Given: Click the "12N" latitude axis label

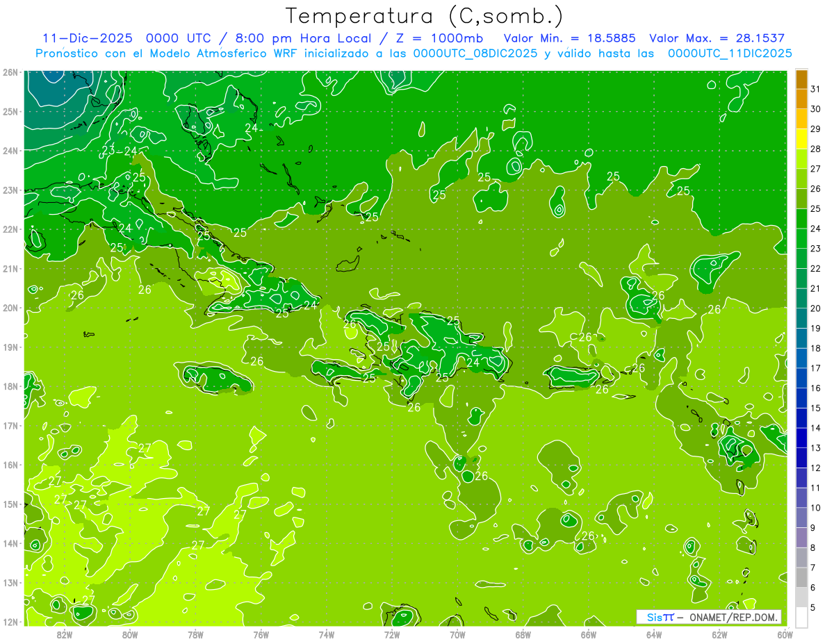Looking at the screenshot, I should (x=10, y=622).
